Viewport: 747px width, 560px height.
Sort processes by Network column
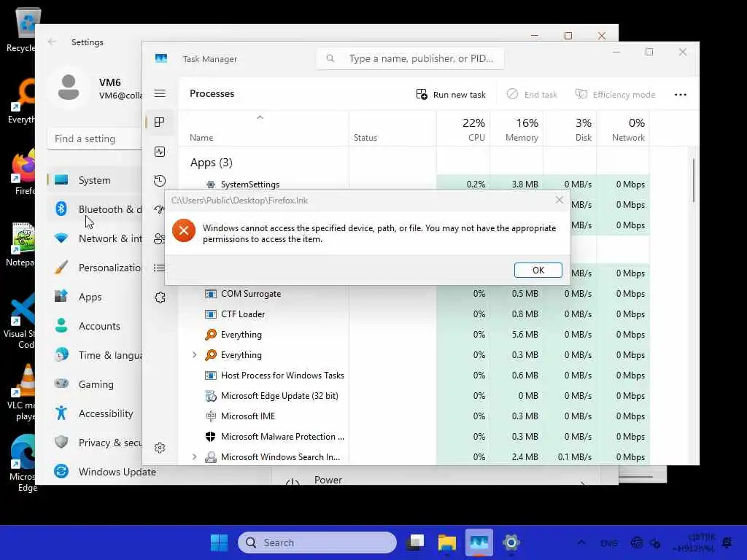(x=623, y=128)
